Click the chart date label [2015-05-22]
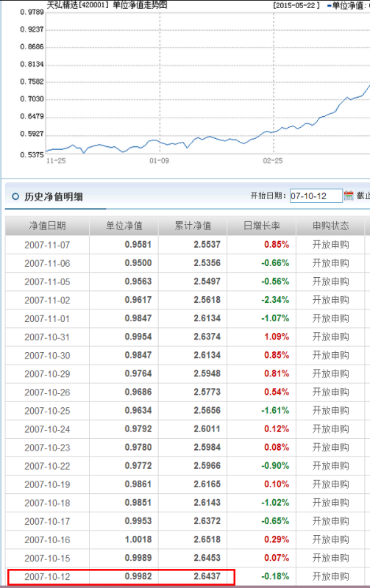 296,5
